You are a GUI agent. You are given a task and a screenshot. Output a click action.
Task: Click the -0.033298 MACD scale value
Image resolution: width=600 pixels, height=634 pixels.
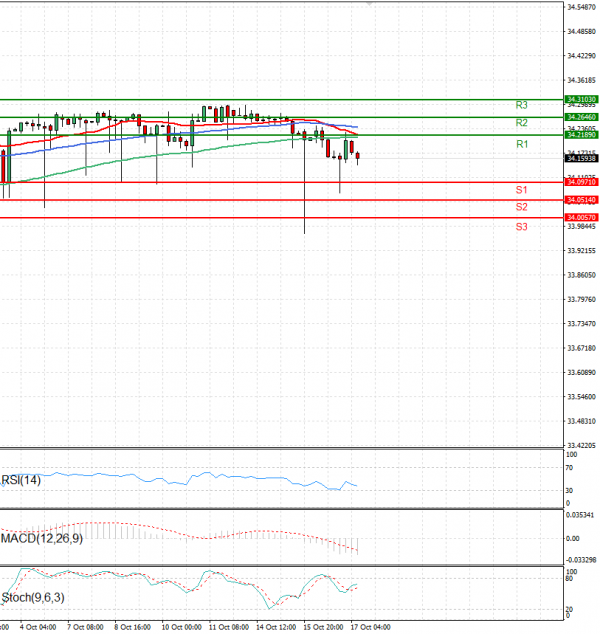click(x=581, y=560)
